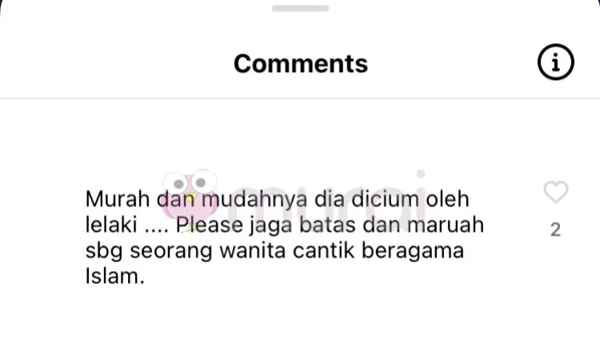The image size is (600, 364).
Task: Click the word mudahnya in the comment
Action: 254,200
